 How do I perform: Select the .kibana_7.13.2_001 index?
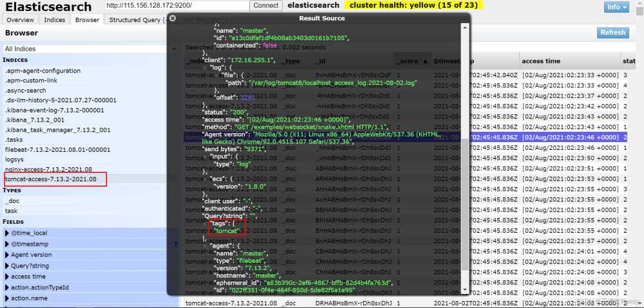35,120
